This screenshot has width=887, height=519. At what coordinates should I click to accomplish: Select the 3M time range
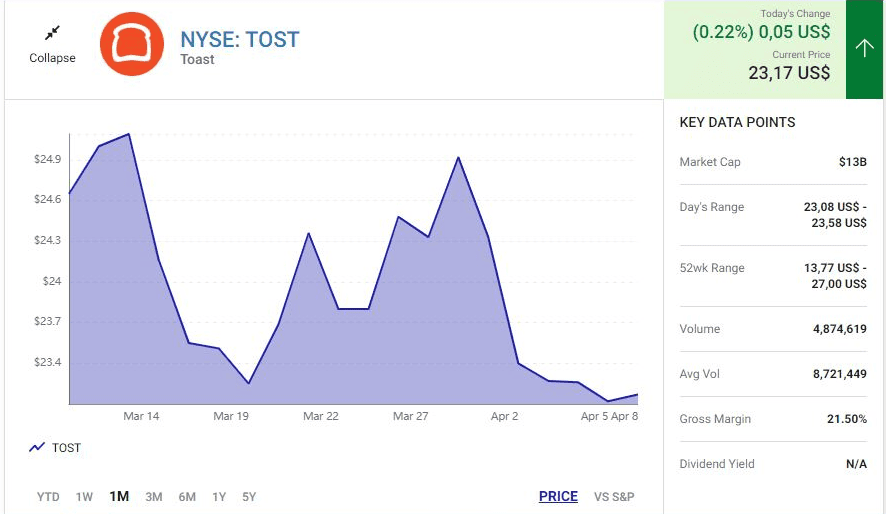pyautogui.click(x=154, y=496)
